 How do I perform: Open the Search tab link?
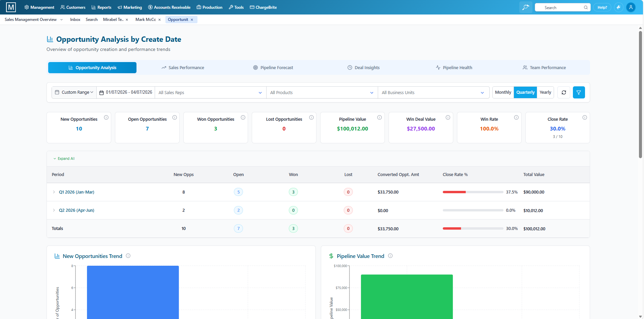(92, 20)
